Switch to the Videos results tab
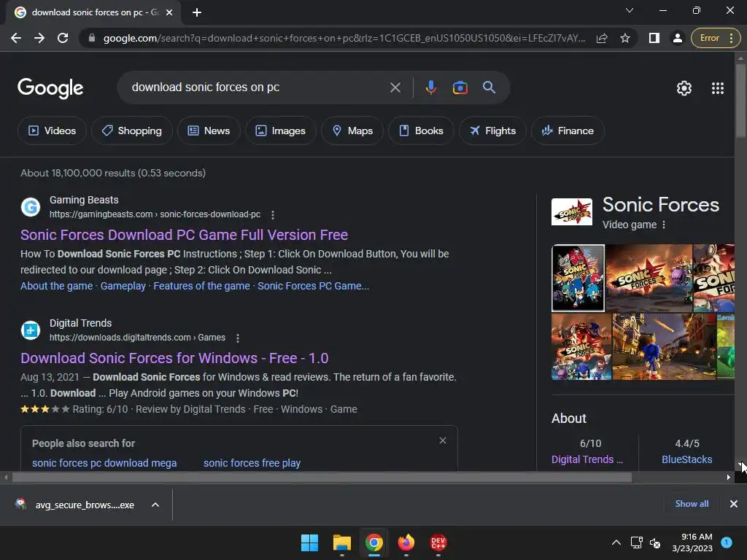This screenshot has height=560, width=747. click(52, 131)
